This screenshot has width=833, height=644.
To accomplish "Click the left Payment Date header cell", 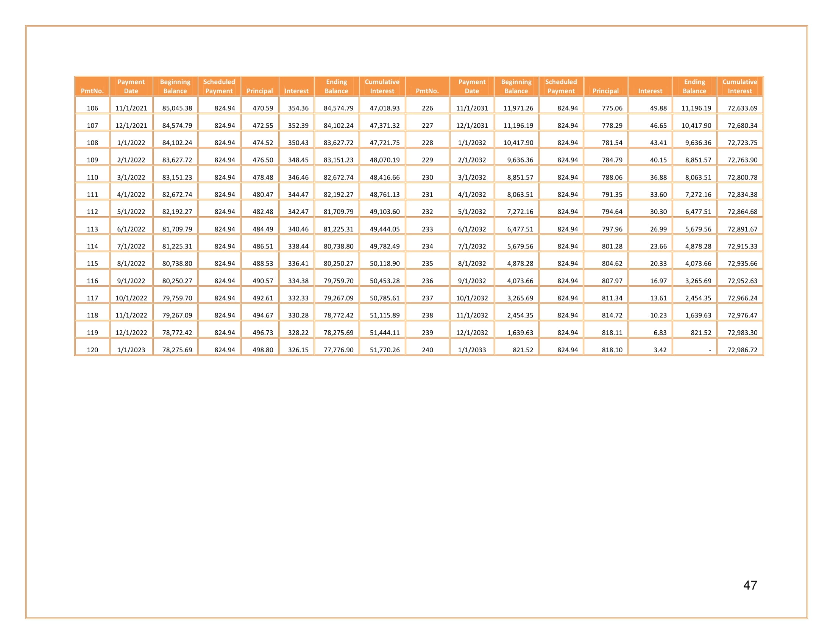I will tap(131, 86).
